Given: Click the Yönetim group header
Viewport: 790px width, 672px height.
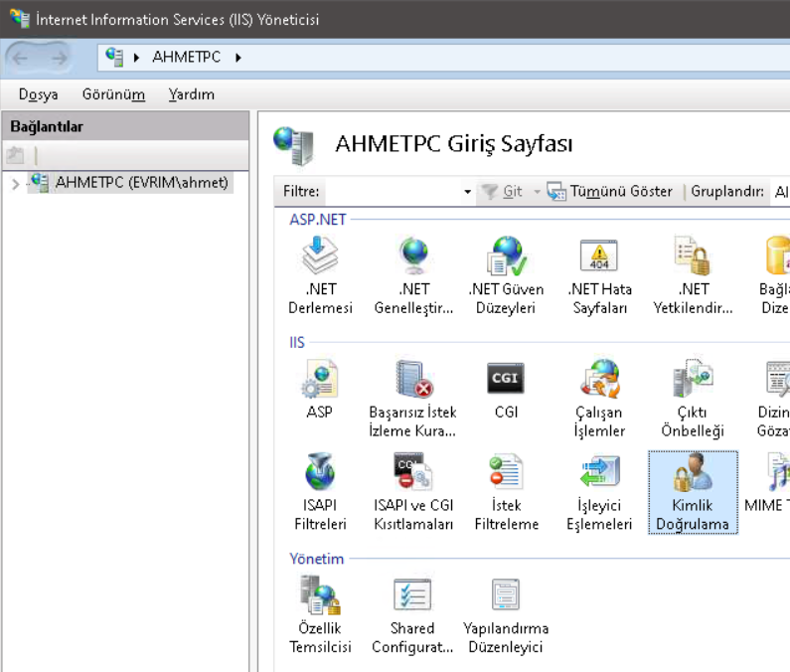Looking at the screenshot, I should point(316,559).
